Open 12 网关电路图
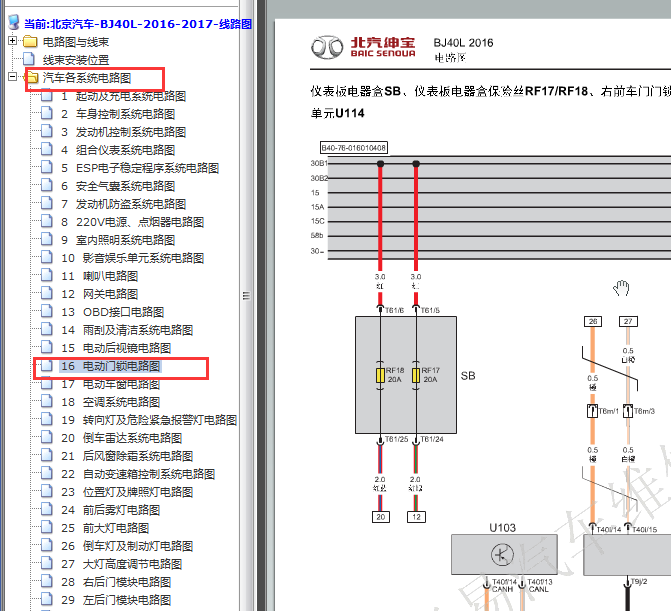 tap(99, 294)
